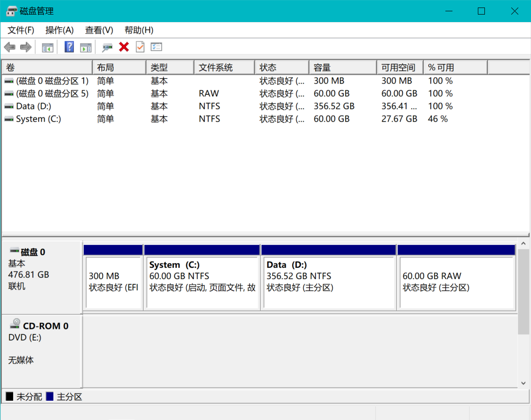Click the 无媒体 status text
531x420 pixels.
[21, 360]
